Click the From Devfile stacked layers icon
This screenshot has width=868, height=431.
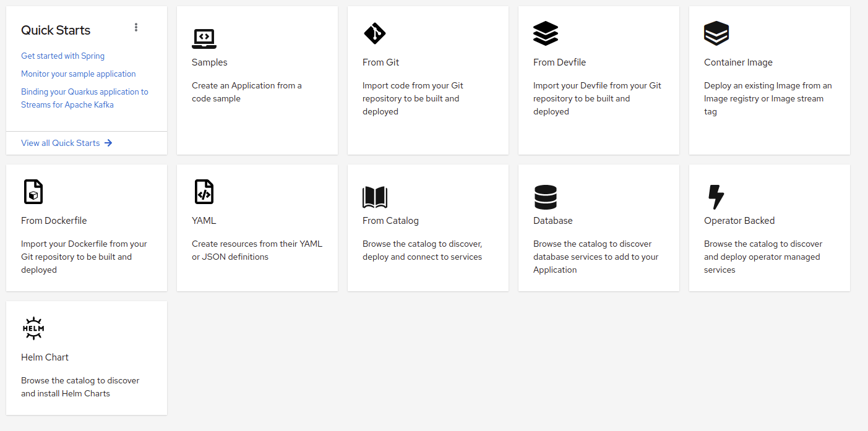546,33
